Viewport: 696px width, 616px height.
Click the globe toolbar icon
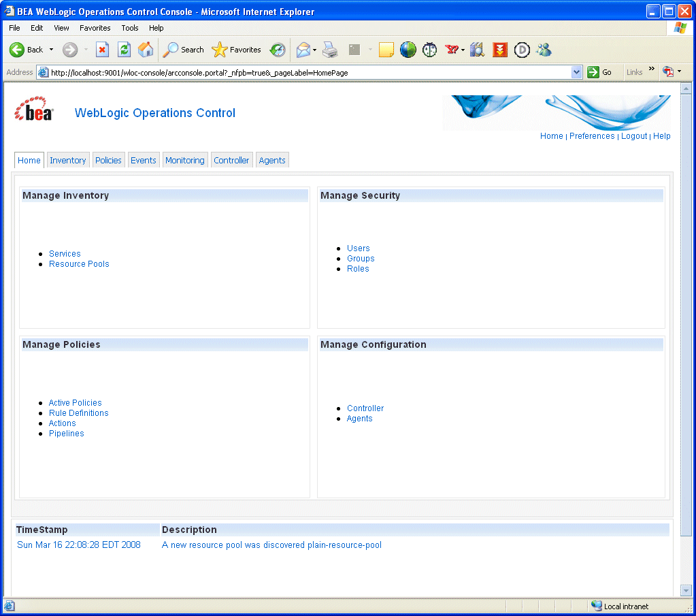pos(408,50)
